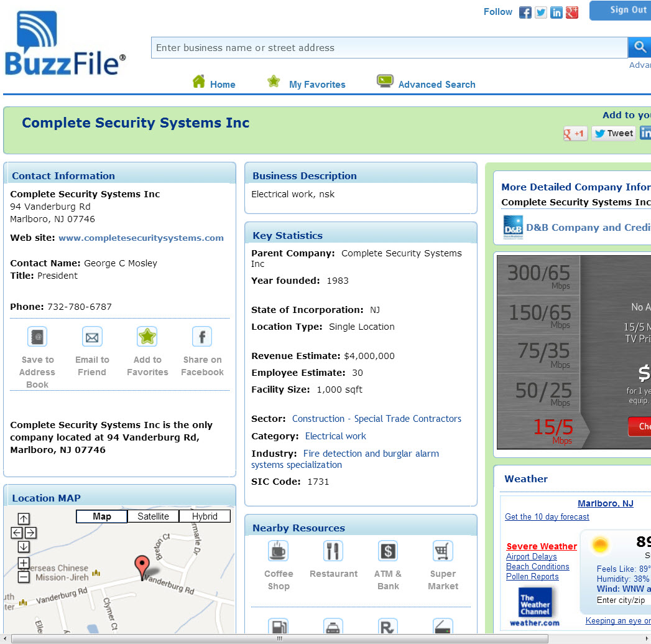Open BuzzFile's Google Plus follow icon
This screenshot has width=651, height=644.
[571, 12]
